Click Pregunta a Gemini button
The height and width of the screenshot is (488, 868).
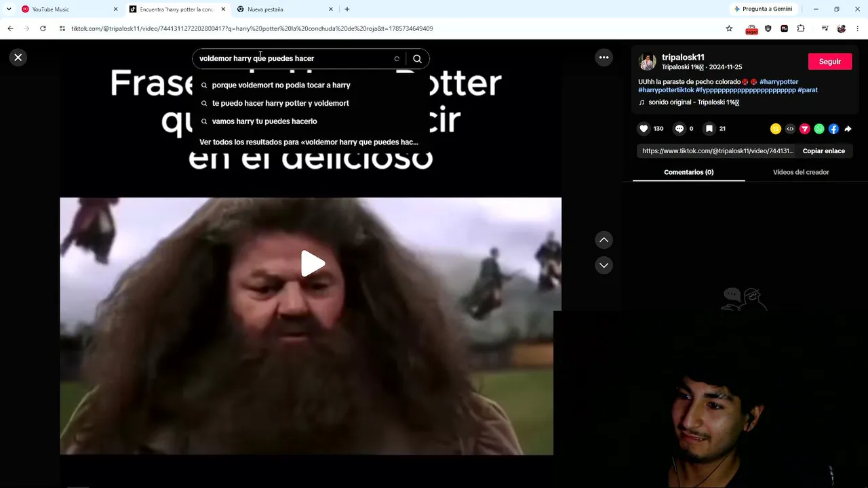[764, 9]
